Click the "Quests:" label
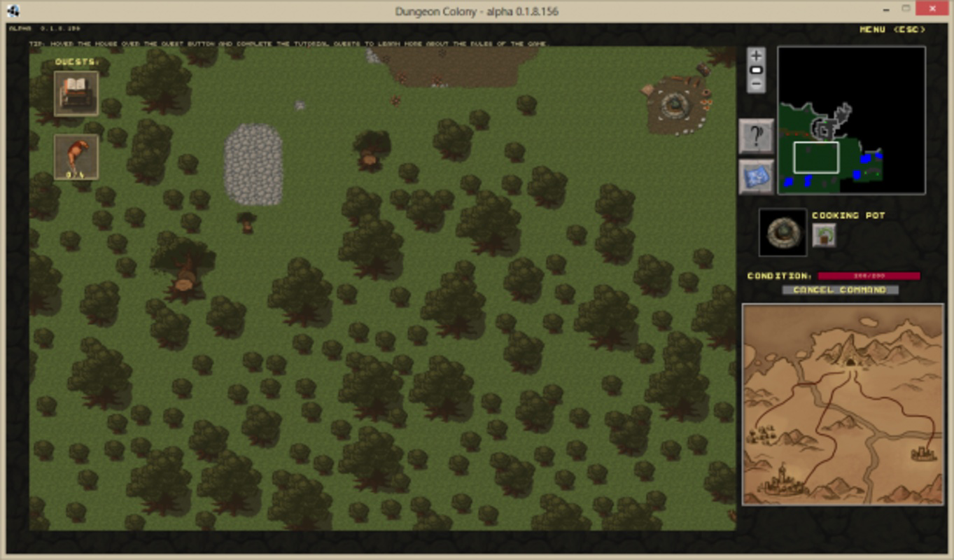The height and width of the screenshot is (560, 954). tap(77, 62)
